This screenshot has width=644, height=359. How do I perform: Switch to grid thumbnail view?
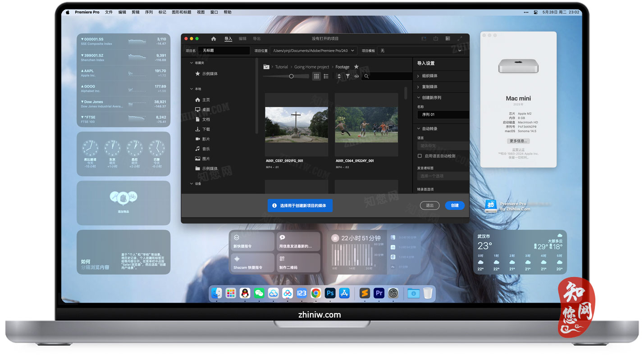click(316, 77)
